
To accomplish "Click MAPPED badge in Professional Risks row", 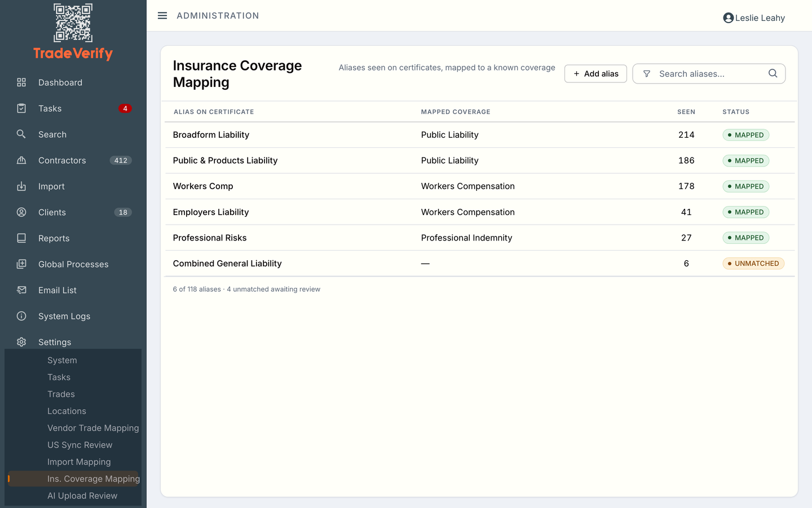I will click(745, 238).
